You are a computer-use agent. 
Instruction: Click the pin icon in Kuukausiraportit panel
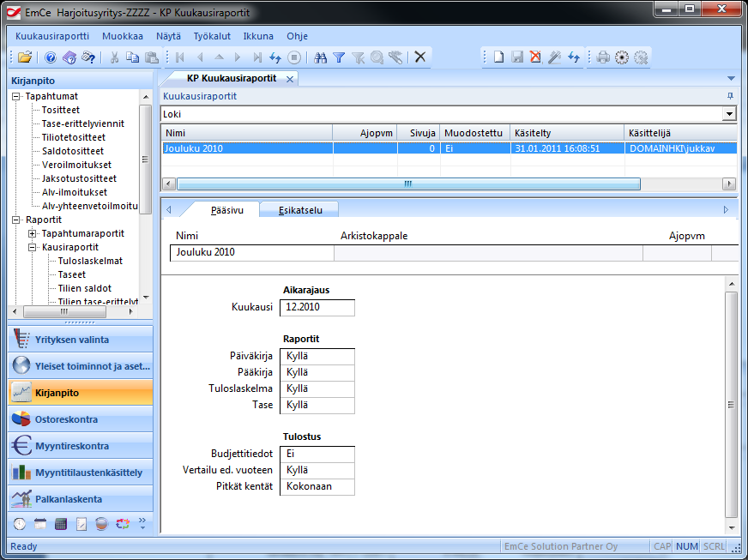[730, 96]
